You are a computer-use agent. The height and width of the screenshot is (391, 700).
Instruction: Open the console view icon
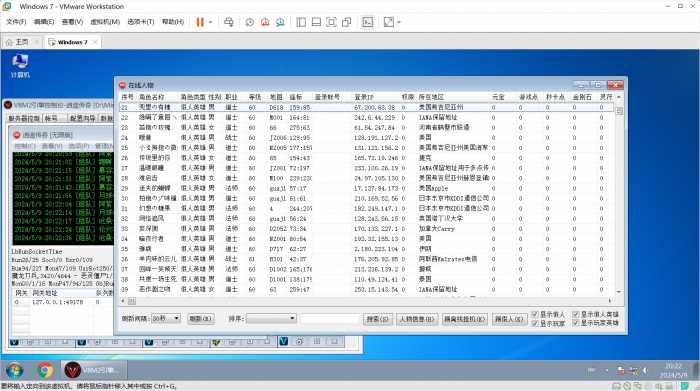(x=367, y=22)
